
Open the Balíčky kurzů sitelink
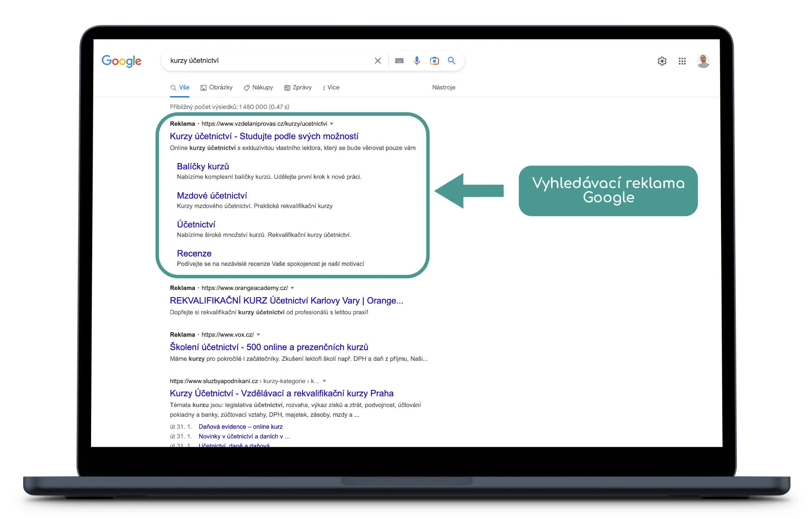(x=203, y=166)
